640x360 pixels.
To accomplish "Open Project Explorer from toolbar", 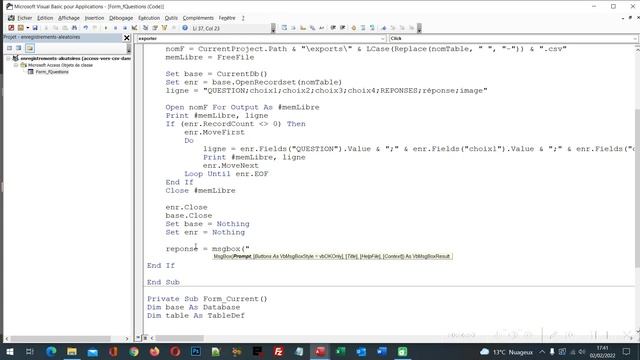I will click(x=145, y=28).
